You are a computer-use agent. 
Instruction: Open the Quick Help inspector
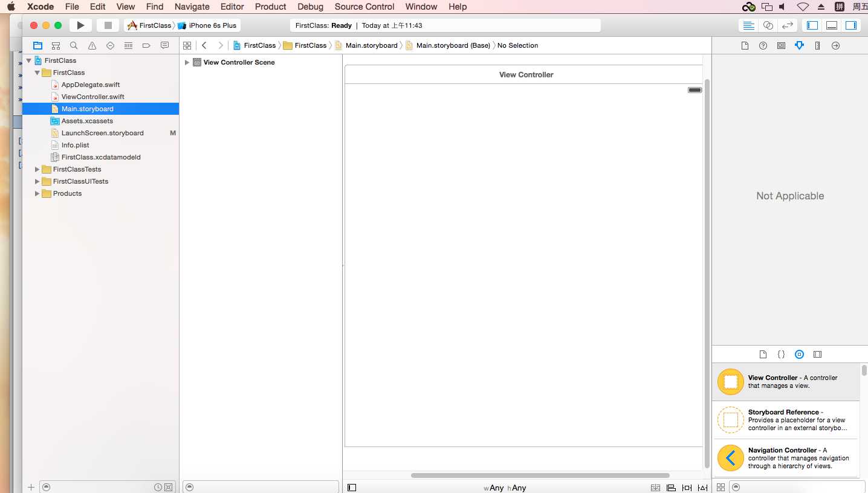click(x=763, y=45)
